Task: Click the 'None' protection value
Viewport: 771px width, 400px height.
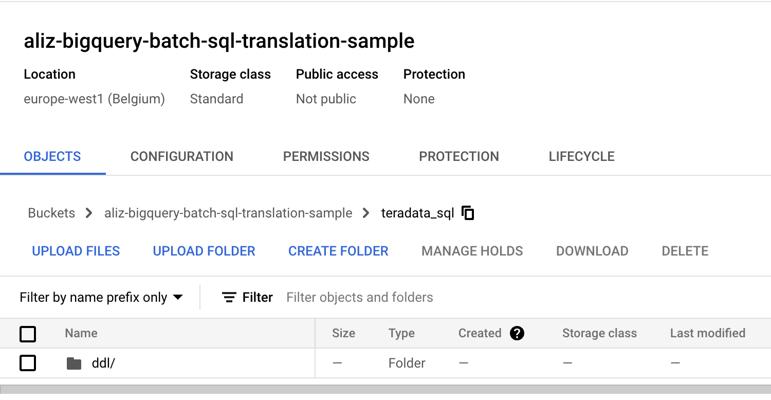Action: pos(419,99)
